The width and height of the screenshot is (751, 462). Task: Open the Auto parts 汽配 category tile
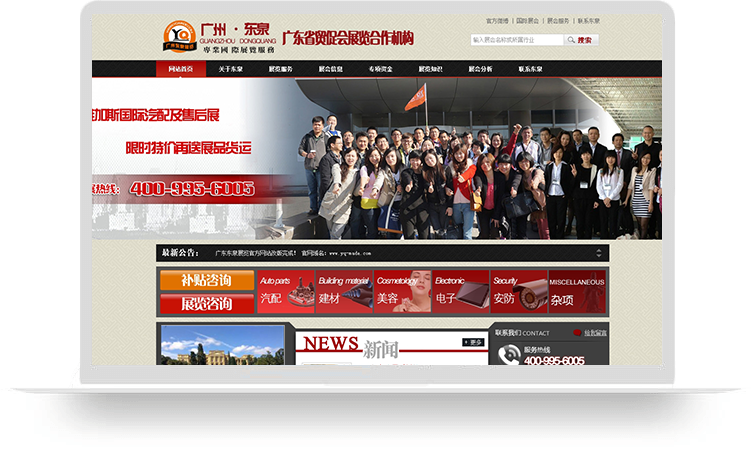pos(286,291)
